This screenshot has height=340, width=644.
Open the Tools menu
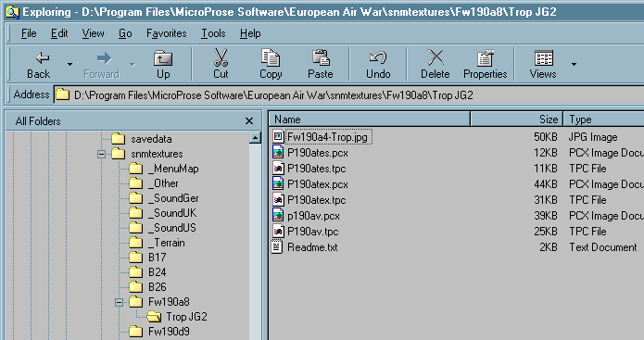[213, 33]
